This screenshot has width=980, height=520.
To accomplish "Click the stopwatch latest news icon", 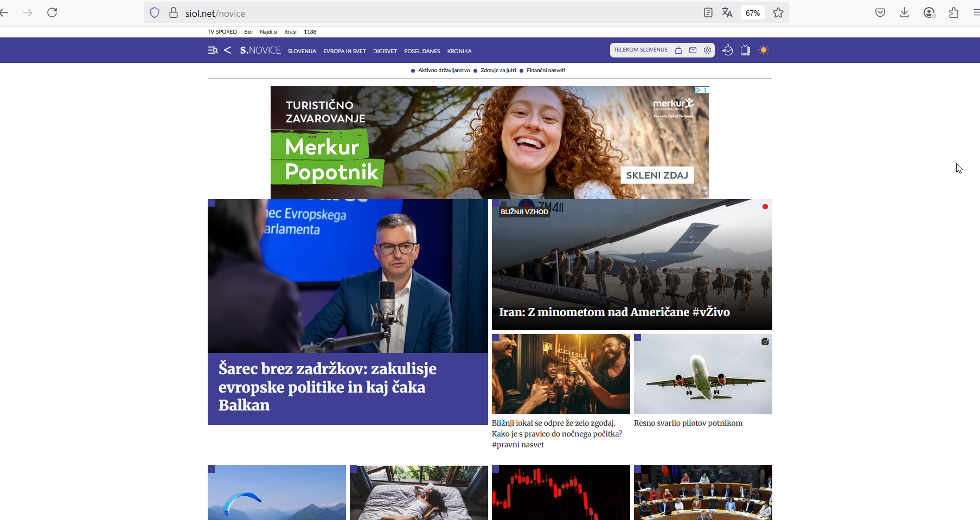I will [727, 50].
